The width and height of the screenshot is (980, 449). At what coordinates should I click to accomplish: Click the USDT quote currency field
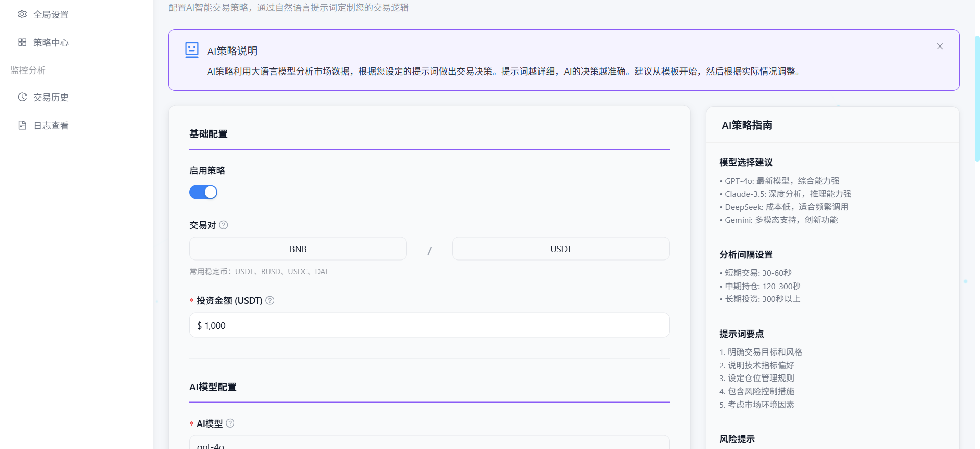[x=560, y=249]
